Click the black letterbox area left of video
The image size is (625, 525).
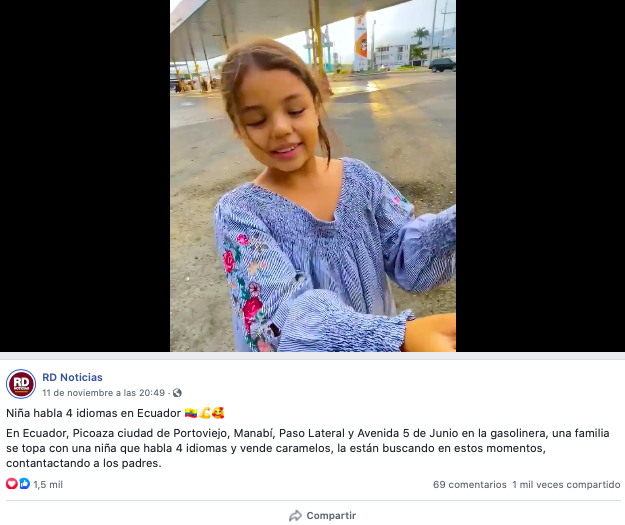pyautogui.click(x=85, y=175)
